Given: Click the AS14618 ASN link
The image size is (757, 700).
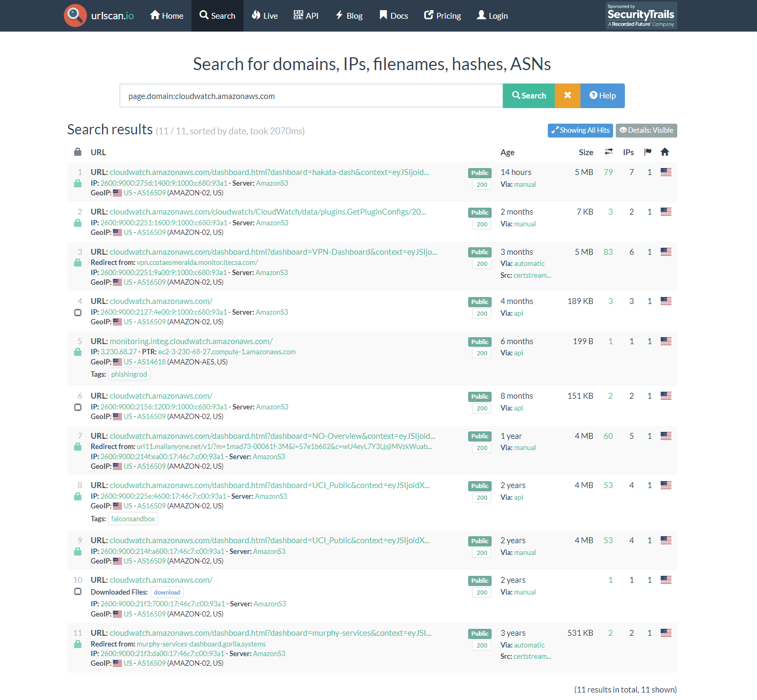Looking at the screenshot, I should (x=151, y=362).
